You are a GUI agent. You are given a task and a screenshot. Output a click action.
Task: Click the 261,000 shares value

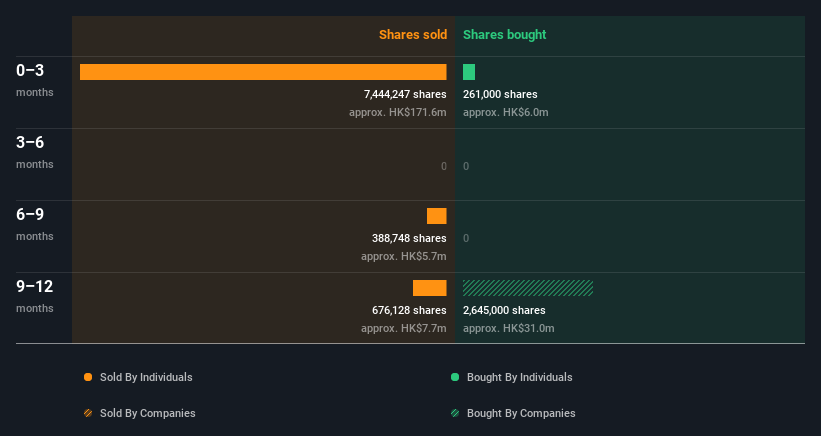coord(500,94)
